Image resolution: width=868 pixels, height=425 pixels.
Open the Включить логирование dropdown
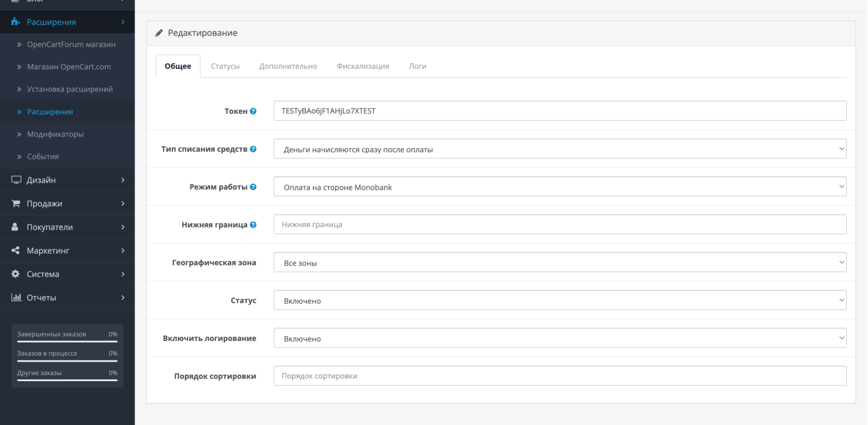click(560, 338)
